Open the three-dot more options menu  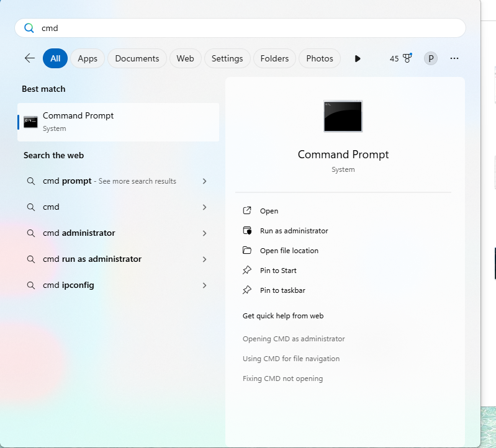[454, 58]
